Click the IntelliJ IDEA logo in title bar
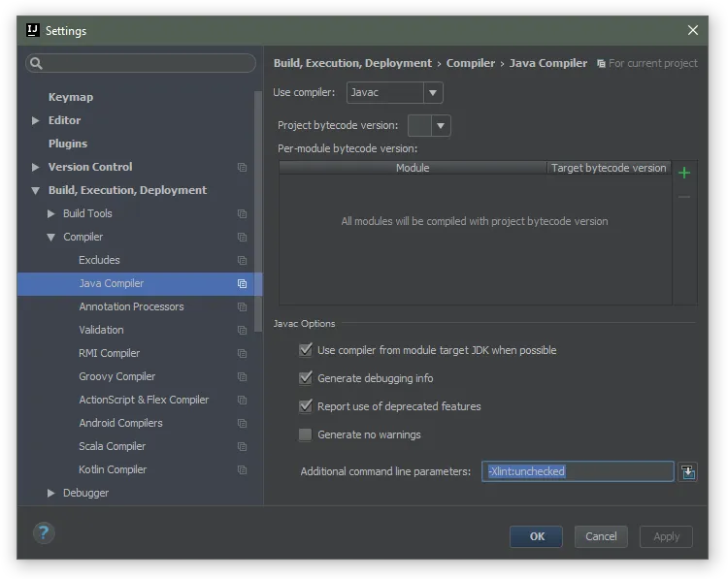The height and width of the screenshot is (579, 728). [x=32, y=30]
